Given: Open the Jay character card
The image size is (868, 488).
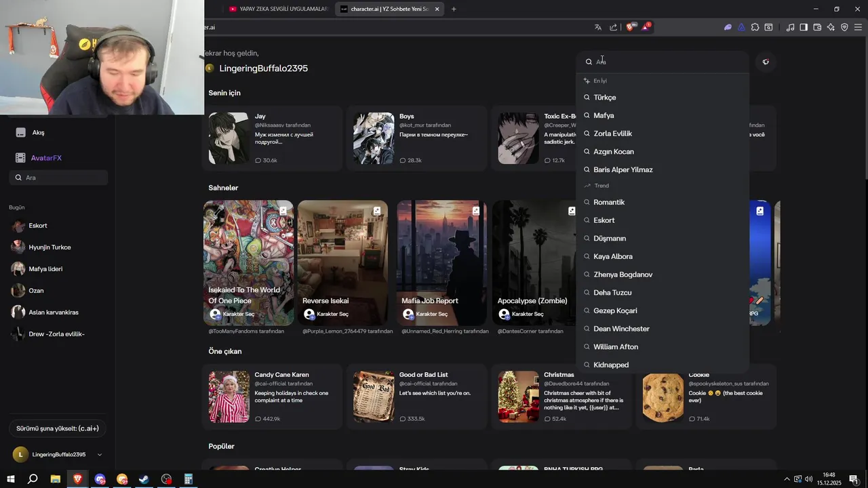Looking at the screenshot, I should click(273, 138).
